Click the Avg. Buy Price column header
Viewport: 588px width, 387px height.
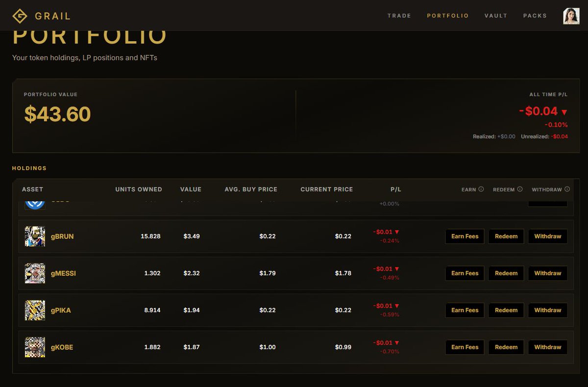point(251,189)
